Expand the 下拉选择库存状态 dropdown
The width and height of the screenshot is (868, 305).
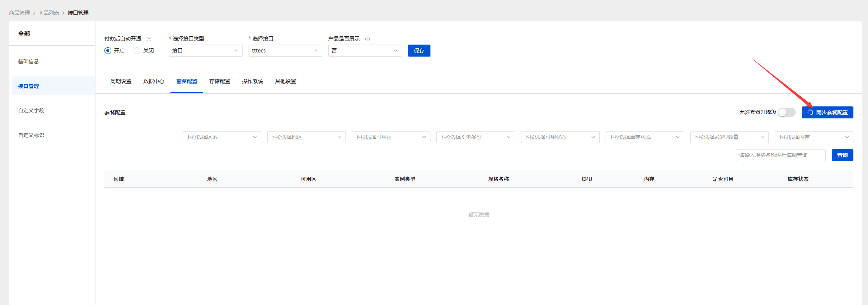pyautogui.click(x=645, y=137)
